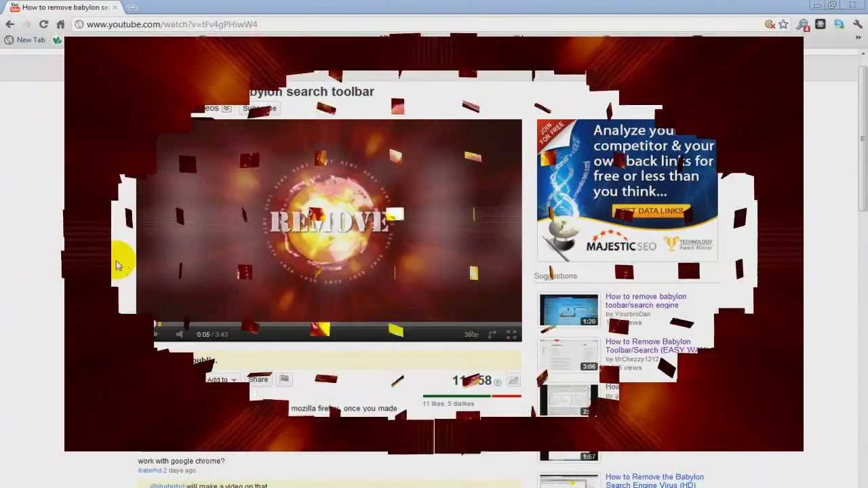868x488 pixels.
Task: Flag the video with the flag icon
Action: [284, 380]
